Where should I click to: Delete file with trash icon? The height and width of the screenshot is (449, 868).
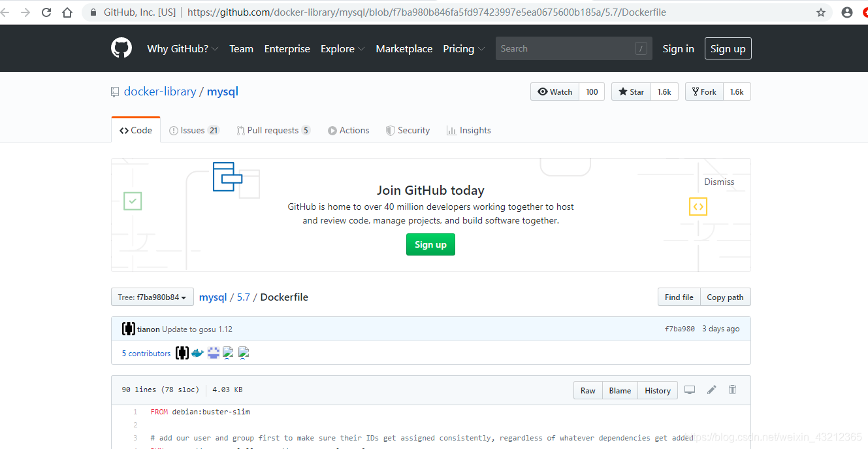(733, 390)
